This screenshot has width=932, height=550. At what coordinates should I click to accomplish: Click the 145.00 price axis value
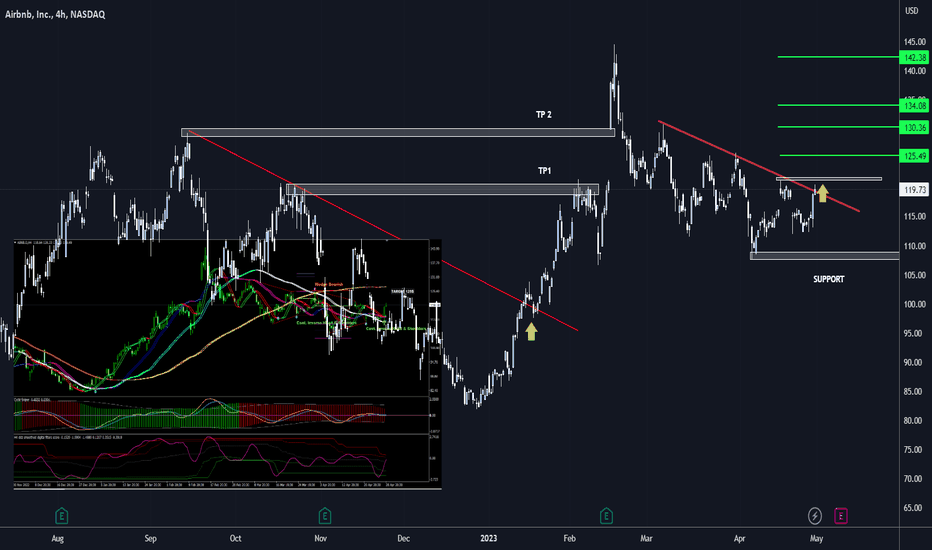915,42
